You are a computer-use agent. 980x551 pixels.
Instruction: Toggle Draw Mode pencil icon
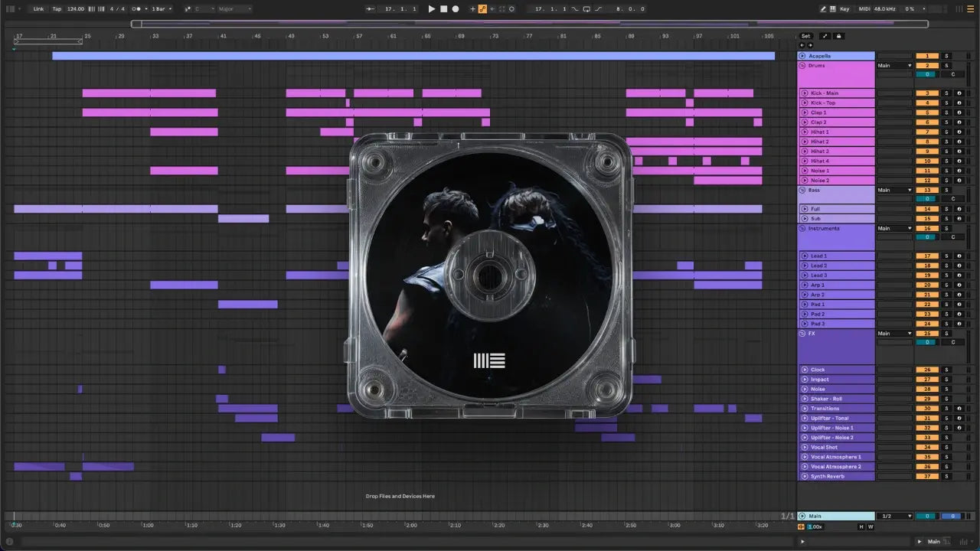823,9
